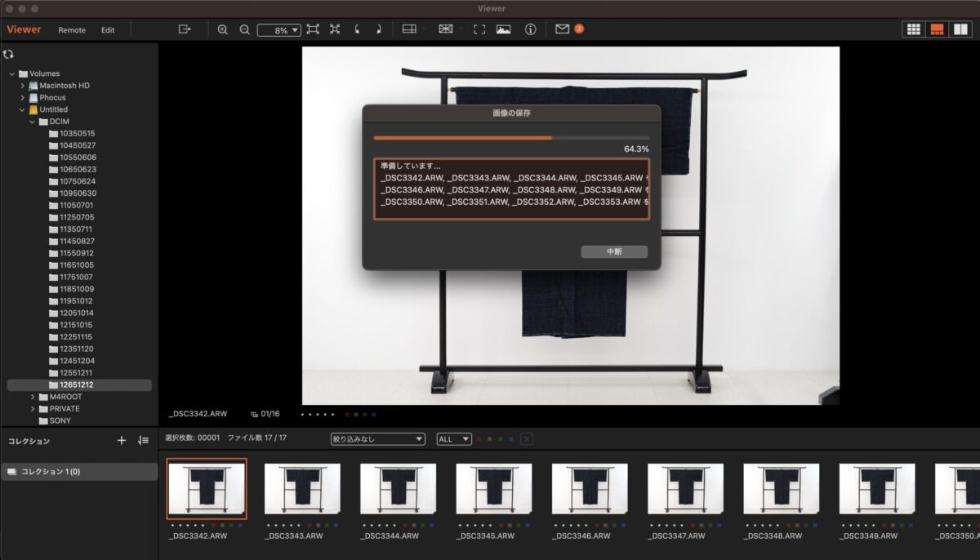980x560 pixels.
Task: Click the collection sort order icon
Action: (x=143, y=441)
